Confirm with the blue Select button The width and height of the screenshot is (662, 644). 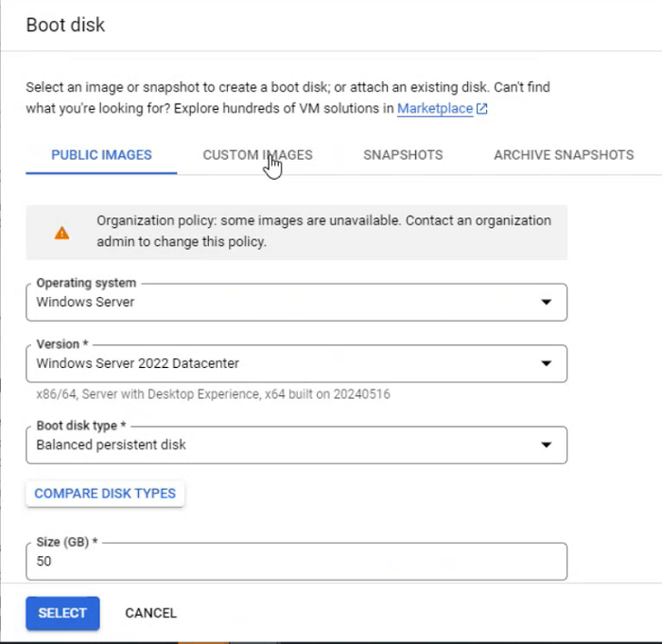[62, 613]
